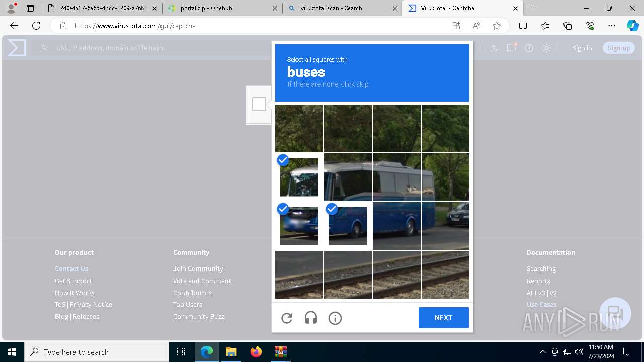View site information padlock icon
This screenshot has height=362, width=644.
tap(63, 26)
